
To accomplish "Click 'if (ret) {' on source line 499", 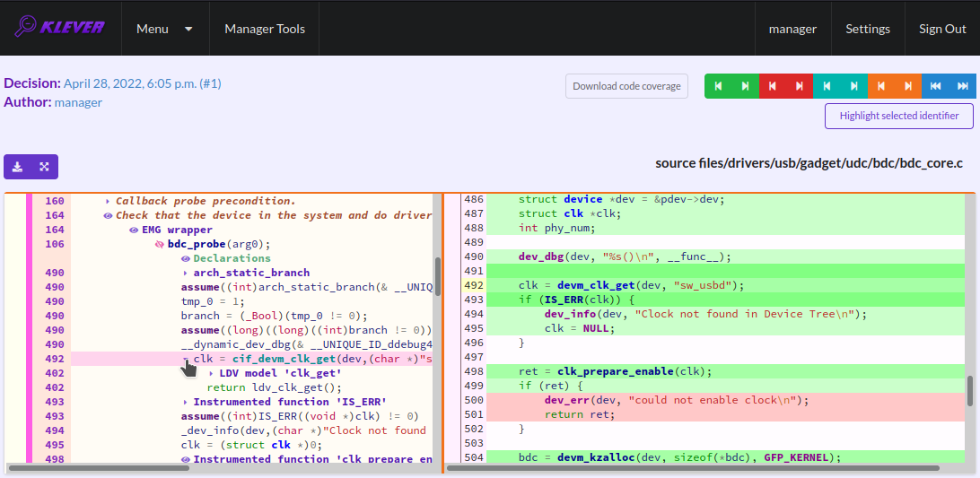I will 550,387.
